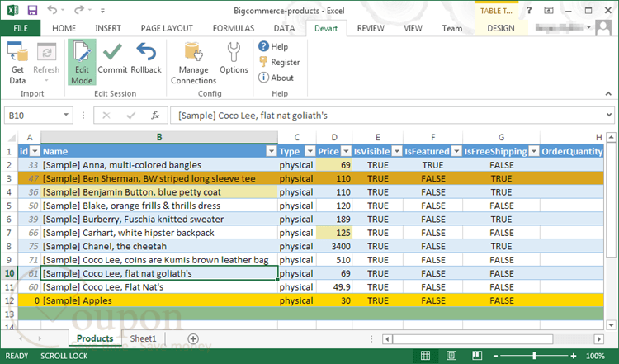
Task: Select column B header
Action: [x=159, y=137]
